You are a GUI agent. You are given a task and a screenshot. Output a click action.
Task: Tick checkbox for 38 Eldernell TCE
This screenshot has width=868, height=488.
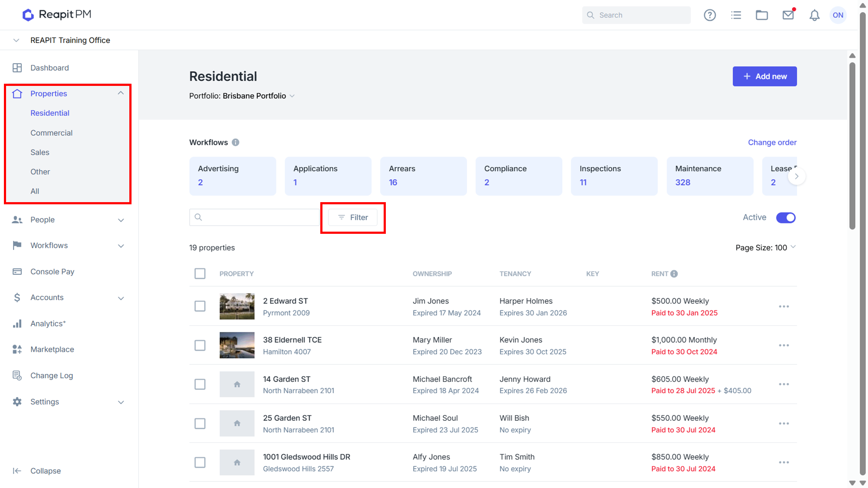pos(200,345)
